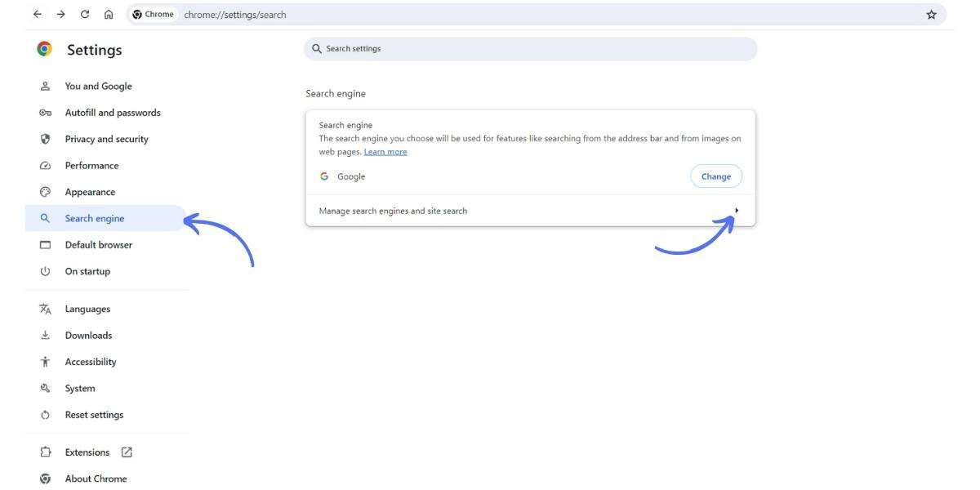Open Accessibility settings

tap(91, 362)
